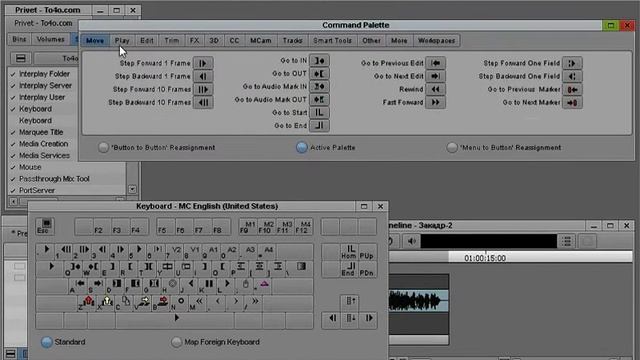Click the Rewind button in Command Palette
640x360 pixels.
pos(436,89)
